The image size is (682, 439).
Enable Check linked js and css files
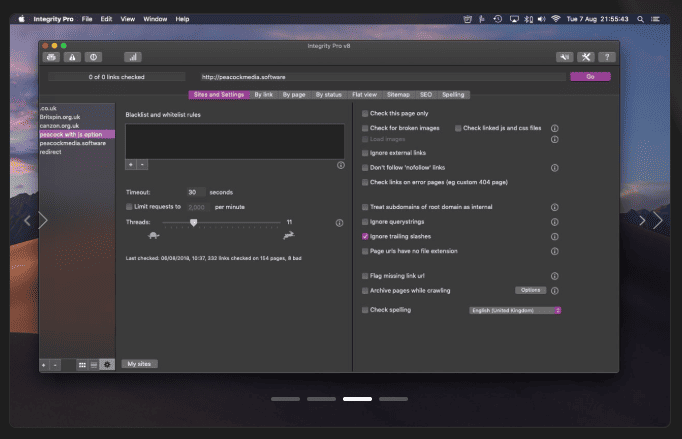(458, 128)
